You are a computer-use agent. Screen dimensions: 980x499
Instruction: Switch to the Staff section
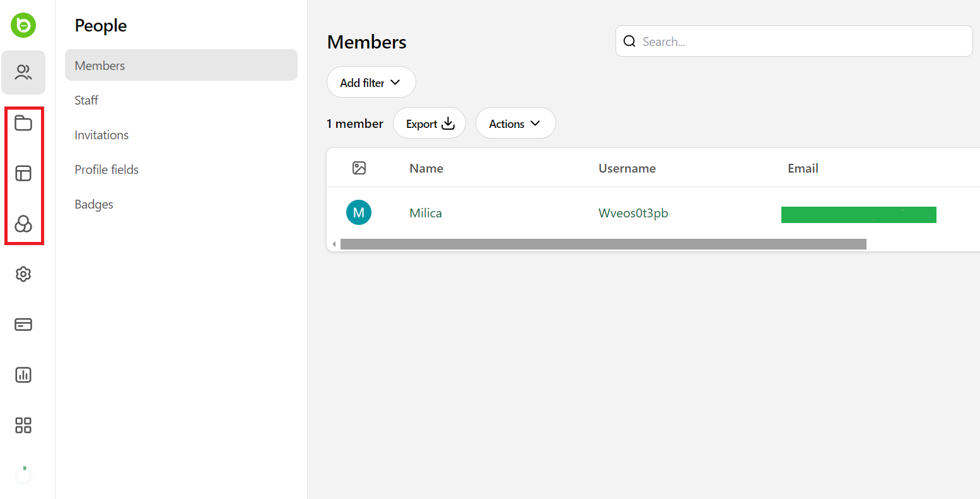(x=86, y=100)
